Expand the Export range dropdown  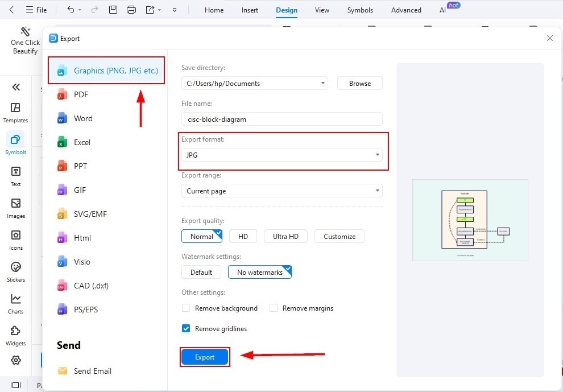click(377, 191)
